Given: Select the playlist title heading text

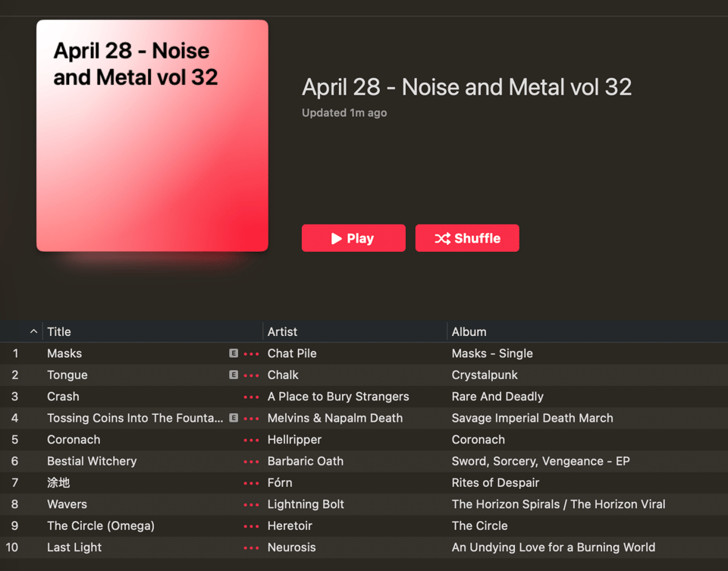Looking at the screenshot, I should (466, 87).
